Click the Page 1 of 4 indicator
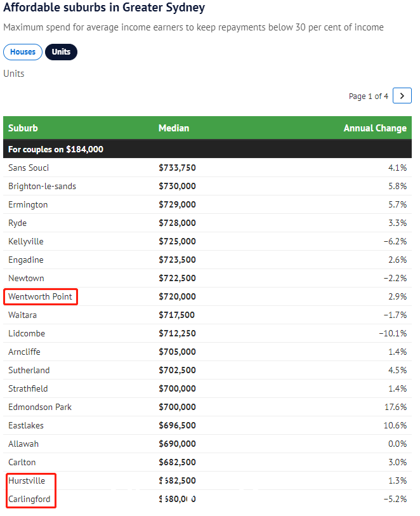 (x=369, y=96)
